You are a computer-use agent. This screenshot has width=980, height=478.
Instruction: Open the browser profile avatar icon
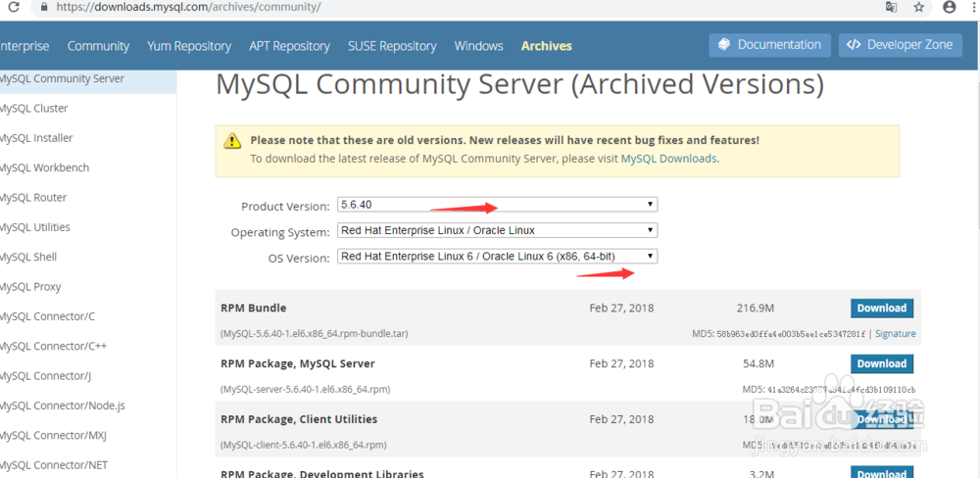click(x=950, y=8)
